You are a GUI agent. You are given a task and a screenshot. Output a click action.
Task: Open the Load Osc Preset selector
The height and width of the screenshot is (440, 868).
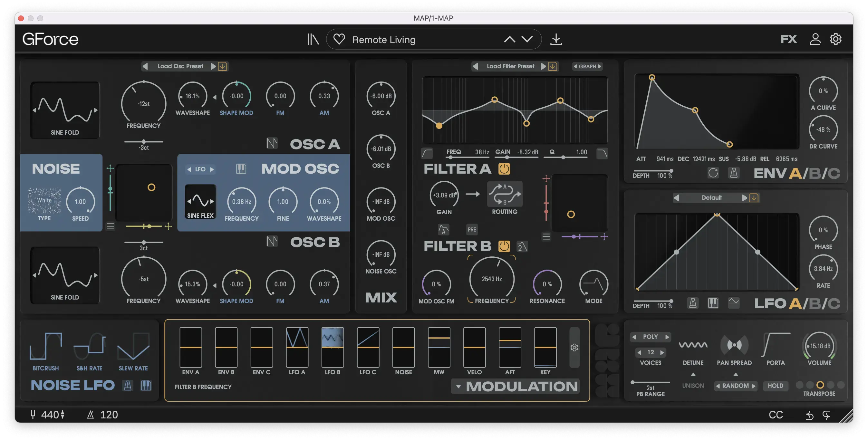point(180,66)
